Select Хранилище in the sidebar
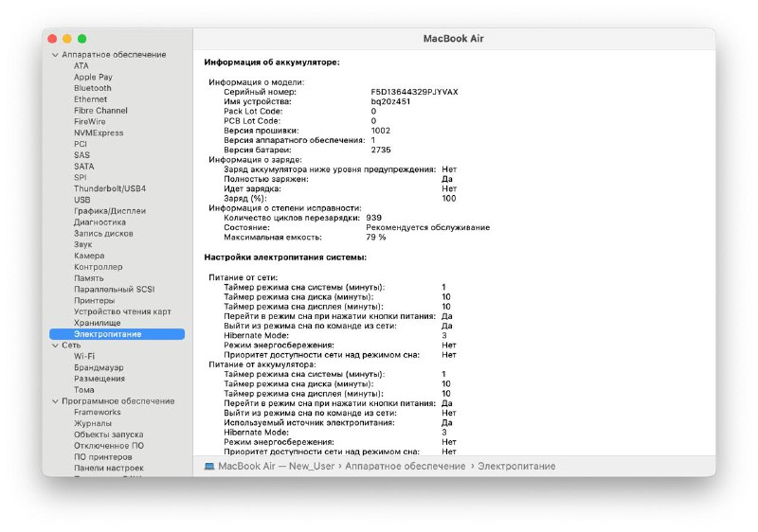This screenshot has width=758, height=532. click(x=98, y=323)
